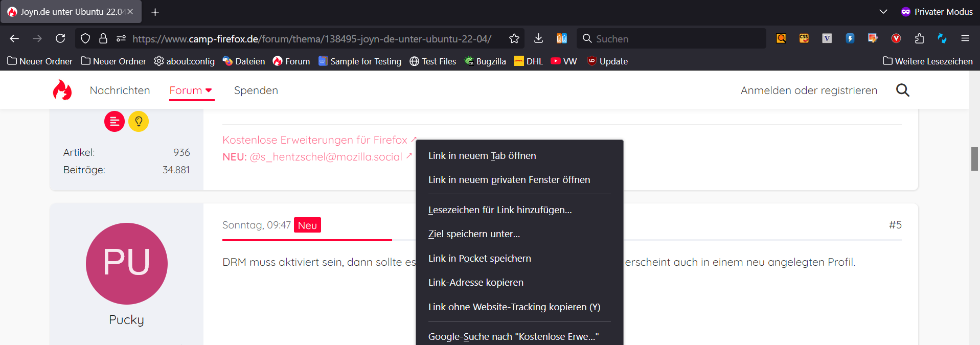This screenshot has height=345, width=980.
Task: Click the Sonntag, 09:47 timestamp
Action: tap(257, 225)
